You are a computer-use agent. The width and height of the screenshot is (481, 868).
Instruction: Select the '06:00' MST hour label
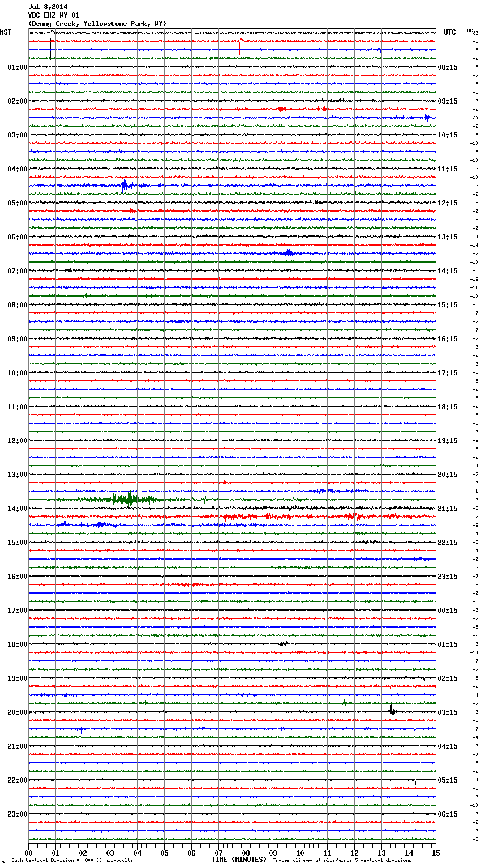pos(18,237)
